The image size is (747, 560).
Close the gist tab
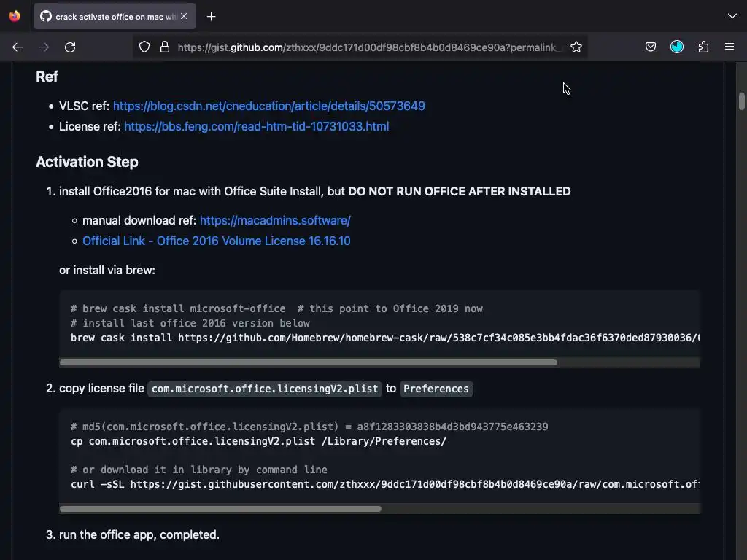(x=184, y=16)
